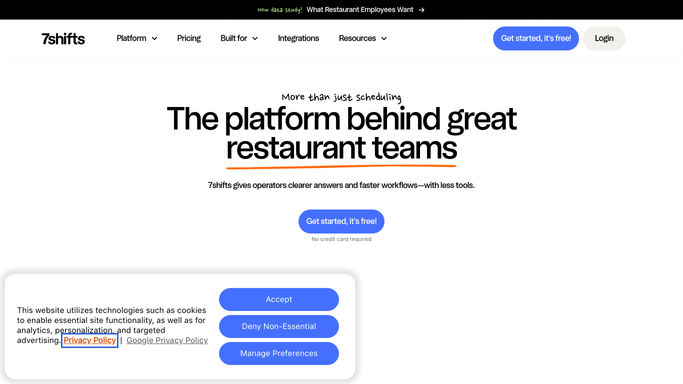683x384 pixels.
Task: Click the Login button
Action: point(604,38)
